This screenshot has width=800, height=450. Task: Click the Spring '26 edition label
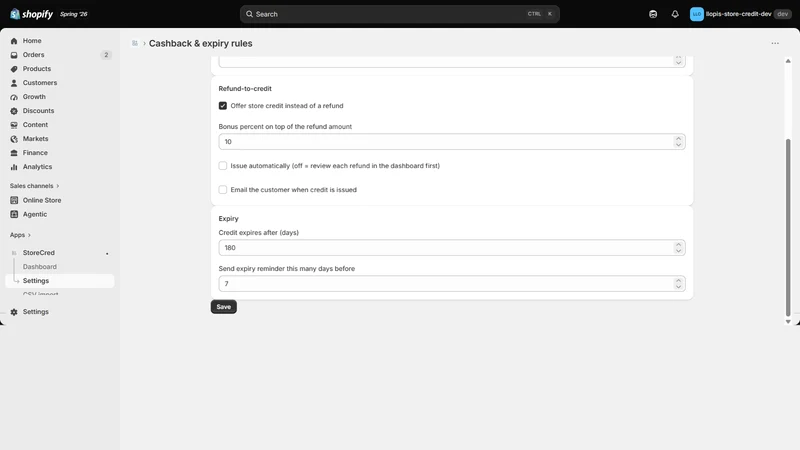[x=73, y=14]
